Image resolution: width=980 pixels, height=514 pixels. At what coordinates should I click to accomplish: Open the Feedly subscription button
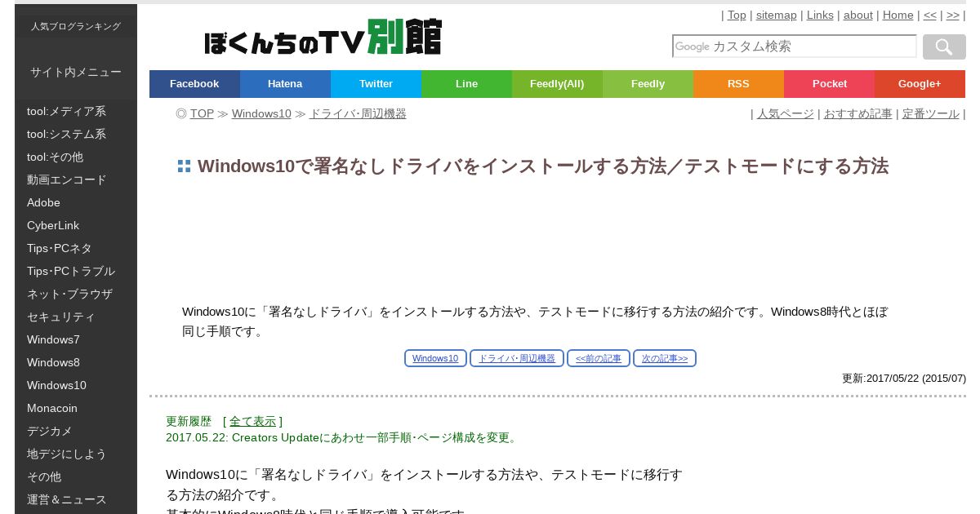(x=648, y=84)
